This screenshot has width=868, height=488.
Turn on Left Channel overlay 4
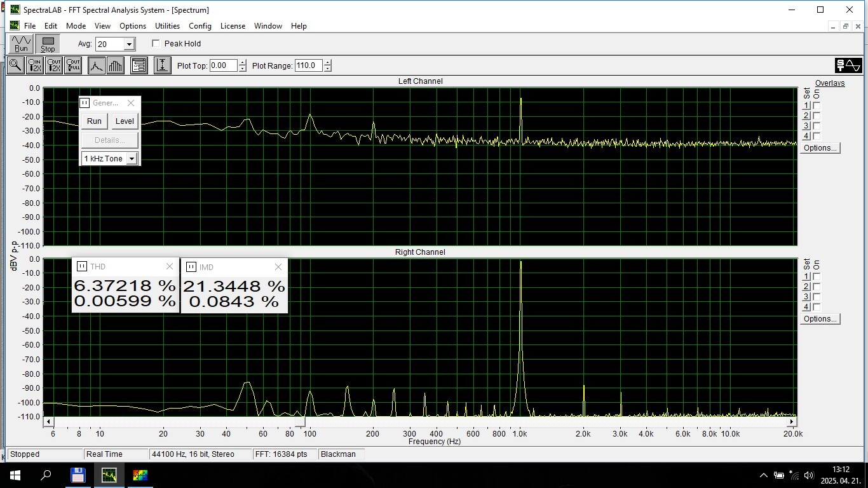tap(817, 136)
